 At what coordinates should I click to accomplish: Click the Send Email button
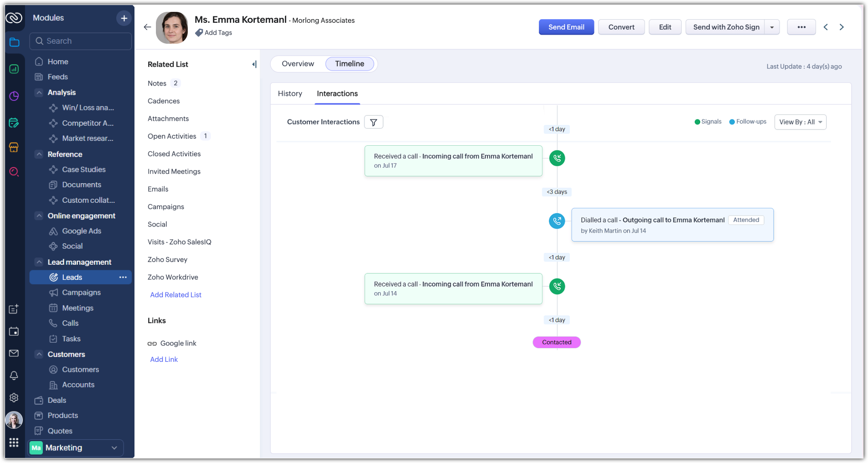tap(566, 27)
